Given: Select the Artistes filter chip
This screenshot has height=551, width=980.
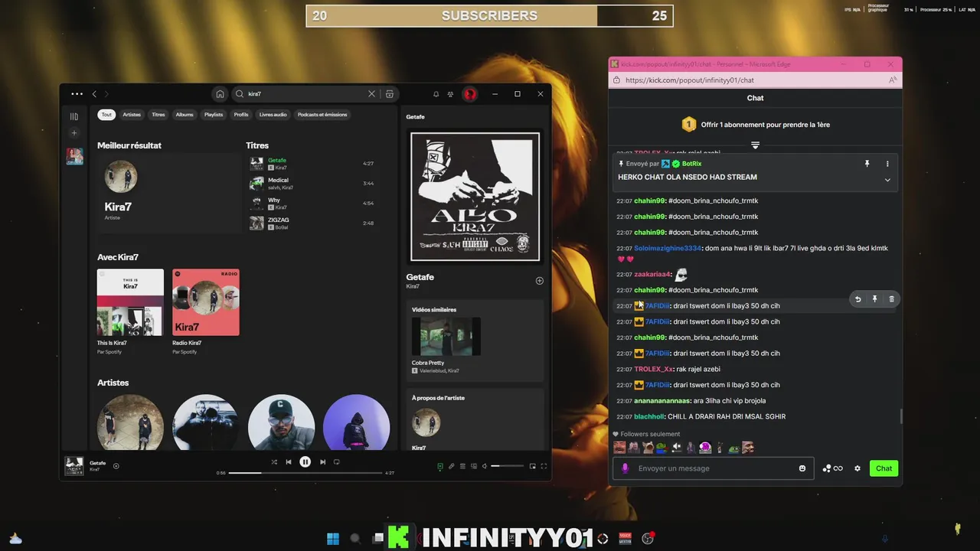Looking at the screenshot, I should point(132,115).
